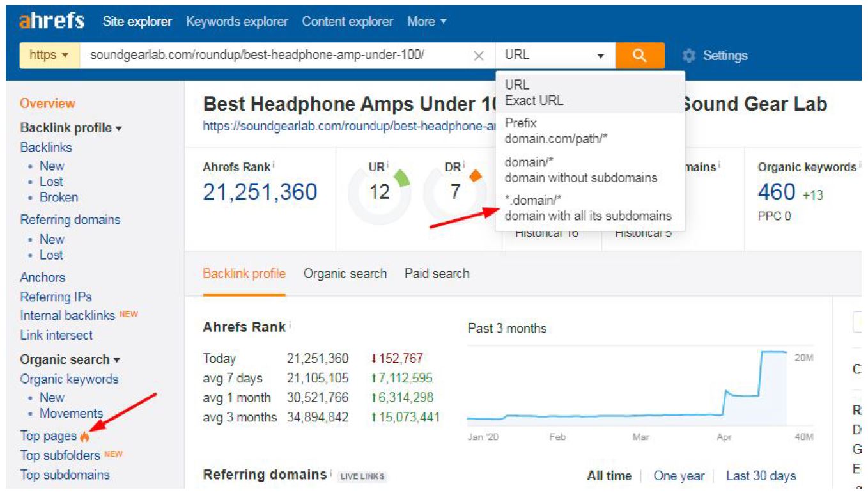The width and height of the screenshot is (868, 495).
Task: Open Top pages in the sidebar
Action: coord(48,436)
